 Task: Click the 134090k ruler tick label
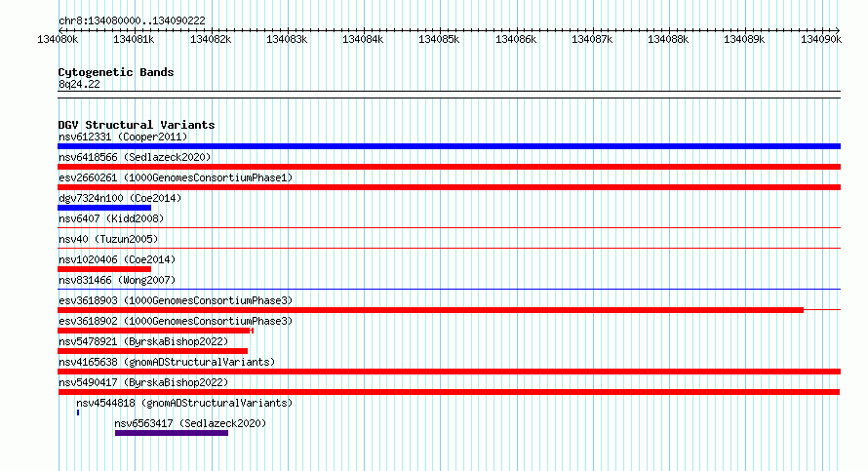tap(821, 39)
